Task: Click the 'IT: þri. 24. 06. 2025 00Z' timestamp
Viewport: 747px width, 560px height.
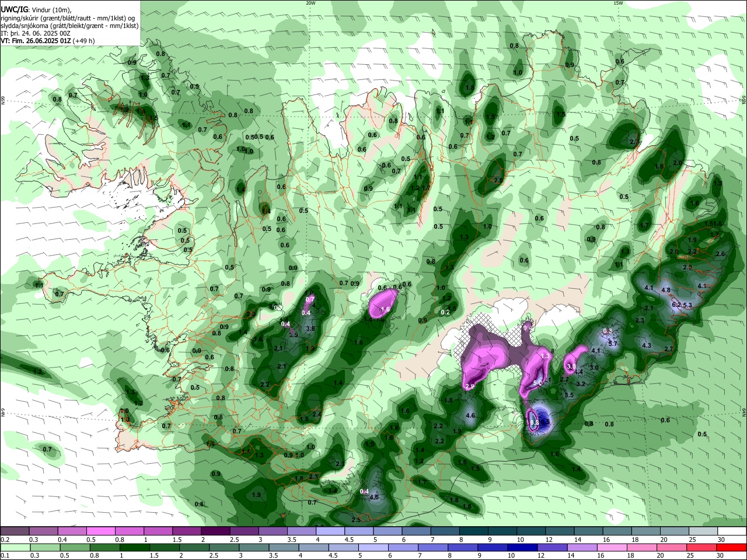Action: [x=36, y=33]
